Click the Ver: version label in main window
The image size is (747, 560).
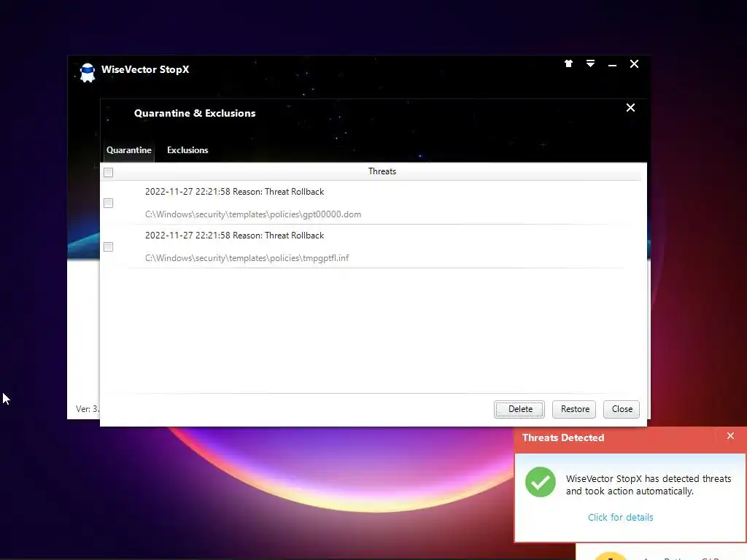88,409
